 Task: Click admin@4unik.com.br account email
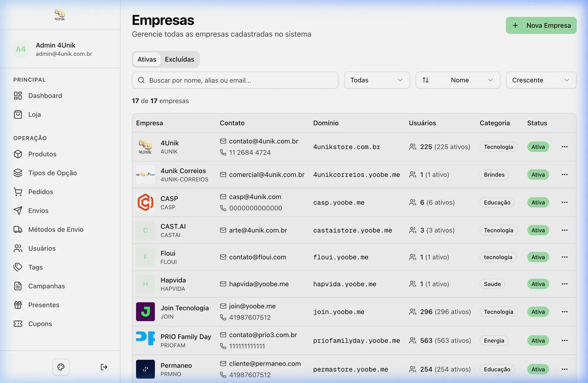click(x=64, y=54)
